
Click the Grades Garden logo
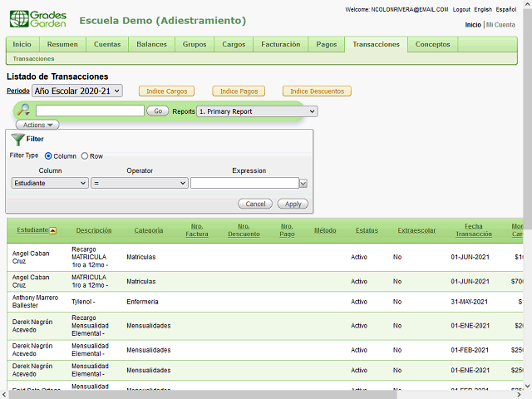click(x=37, y=19)
